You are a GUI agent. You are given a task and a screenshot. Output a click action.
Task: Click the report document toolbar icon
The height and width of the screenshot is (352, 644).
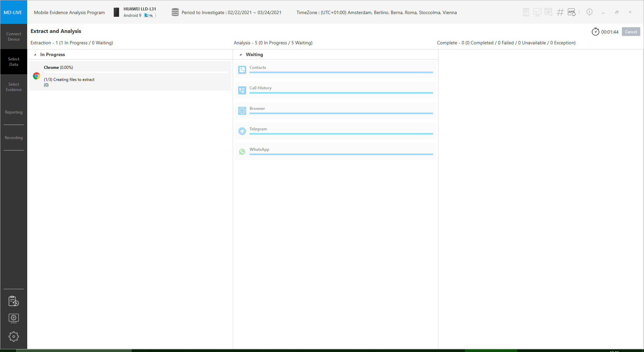point(526,12)
